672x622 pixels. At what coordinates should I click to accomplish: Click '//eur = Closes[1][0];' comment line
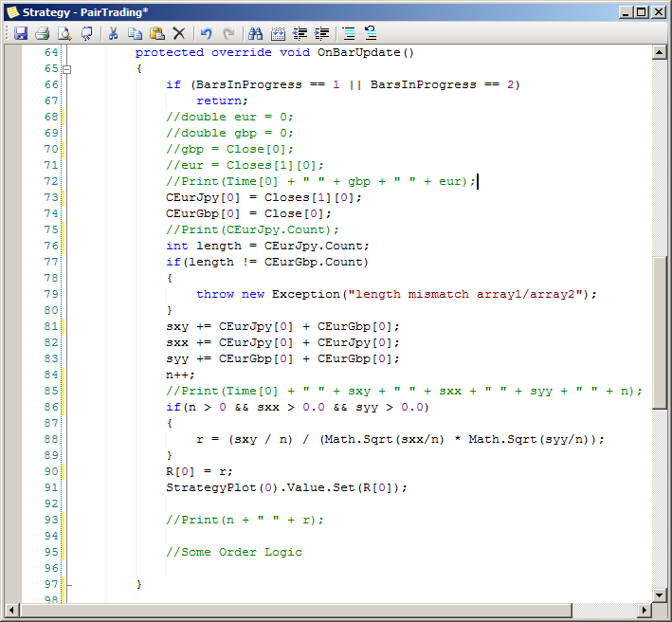click(245, 166)
